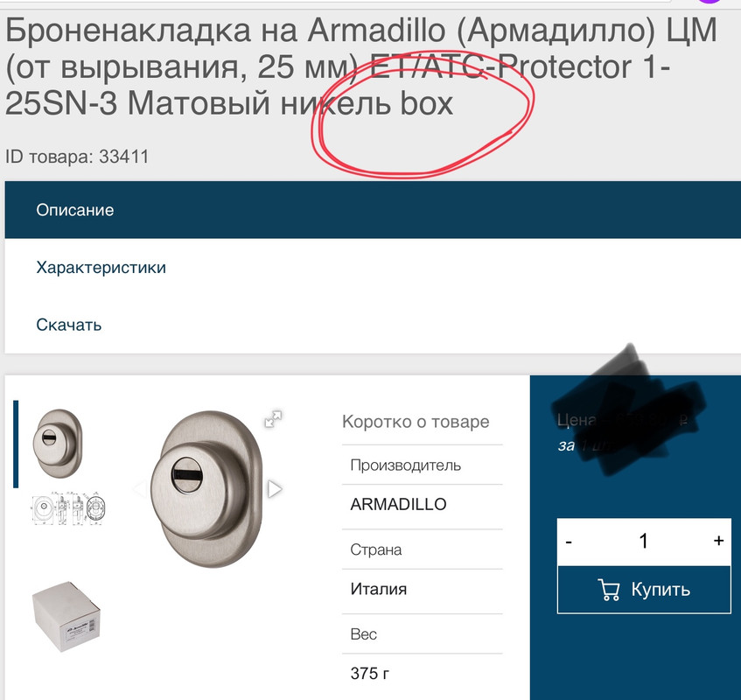Show previous product image with left arrow
Screen dimensions: 741x700
click(x=139, y=489)
